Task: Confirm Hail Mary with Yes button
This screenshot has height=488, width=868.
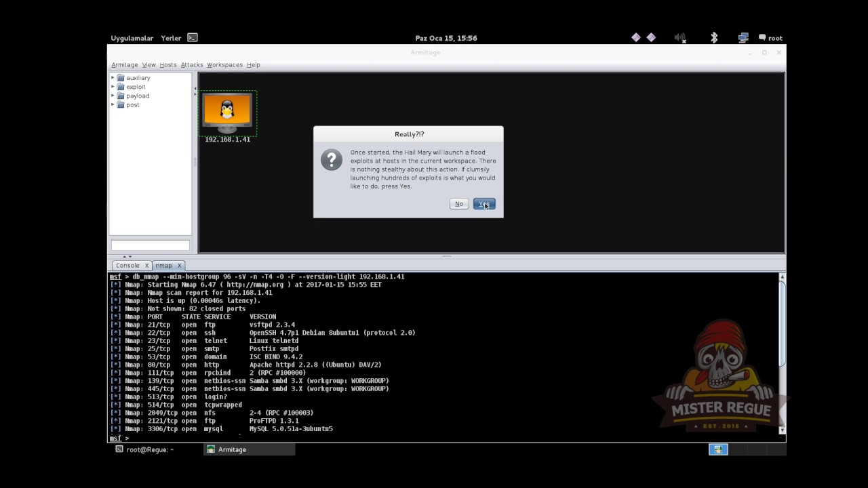Action: coord(484,204)
